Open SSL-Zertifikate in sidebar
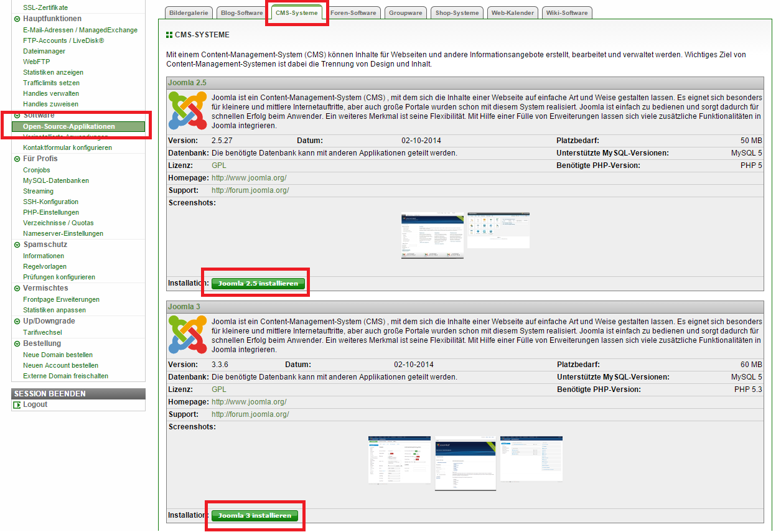Screen dimensions: 781x532 [45, 7]
